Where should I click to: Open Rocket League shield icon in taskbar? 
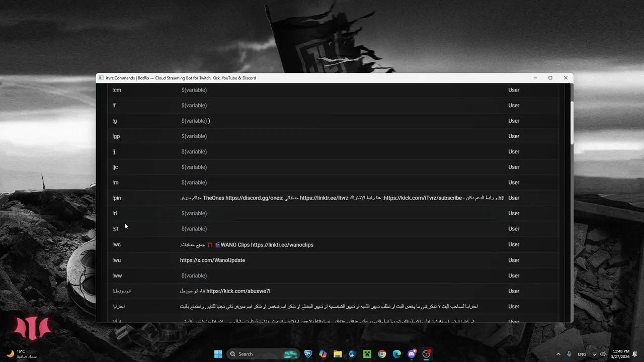pyautogui.click(x=308, y=354)
